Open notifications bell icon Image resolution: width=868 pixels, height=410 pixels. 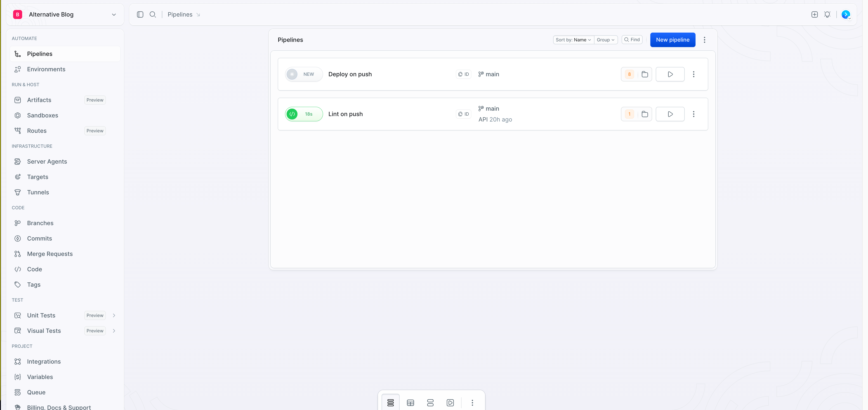[827, 14]
